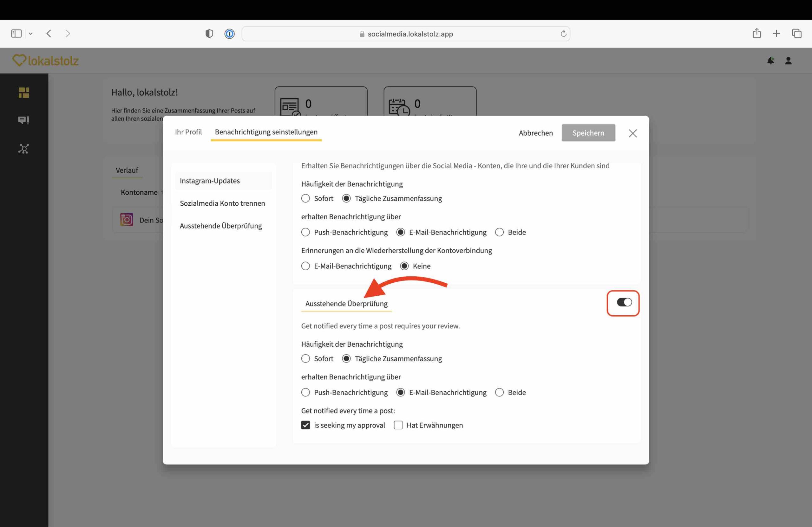The width and height of the screenshot is (812, 527).
Task: Open the comments icon in sidebar
Action: point(23,120)
